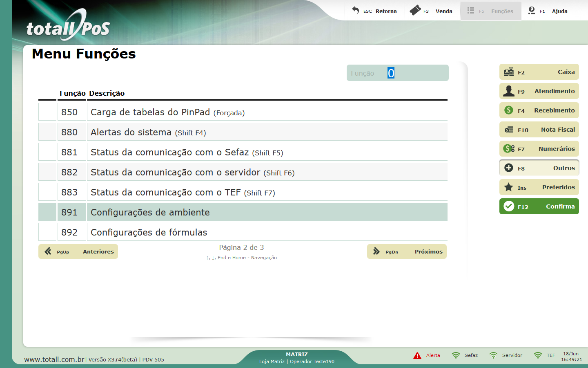This screenshot has width=588, height=368.
Task: Open the Venda menu item
Action: coord(432,11)
